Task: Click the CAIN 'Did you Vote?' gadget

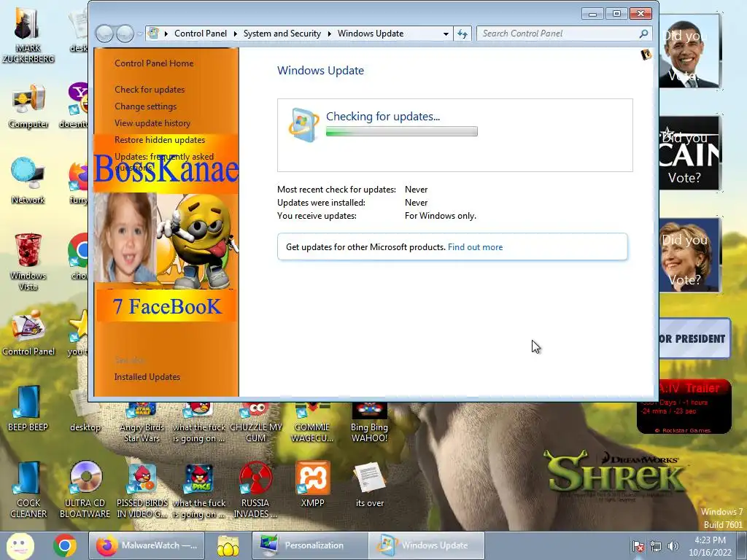Action: (689, 153)
